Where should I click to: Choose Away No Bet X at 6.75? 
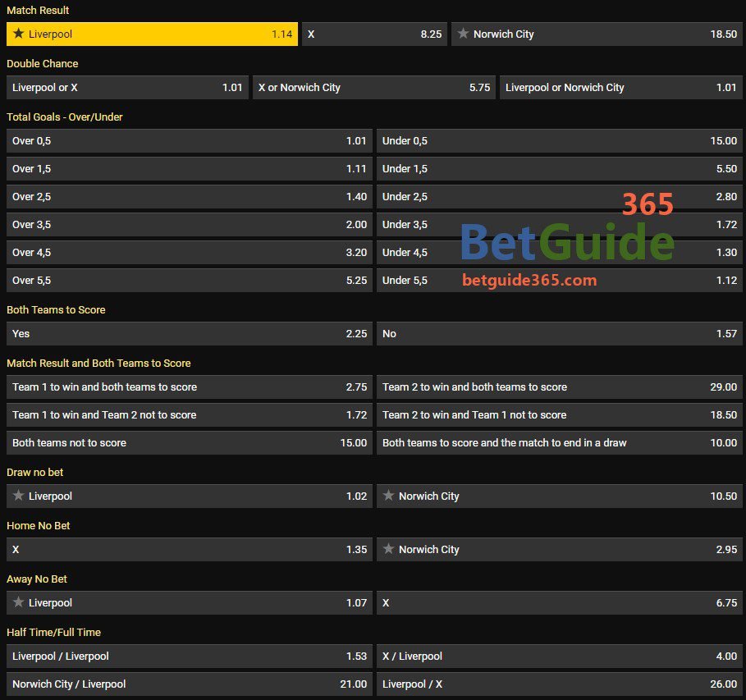pos(560,603)
